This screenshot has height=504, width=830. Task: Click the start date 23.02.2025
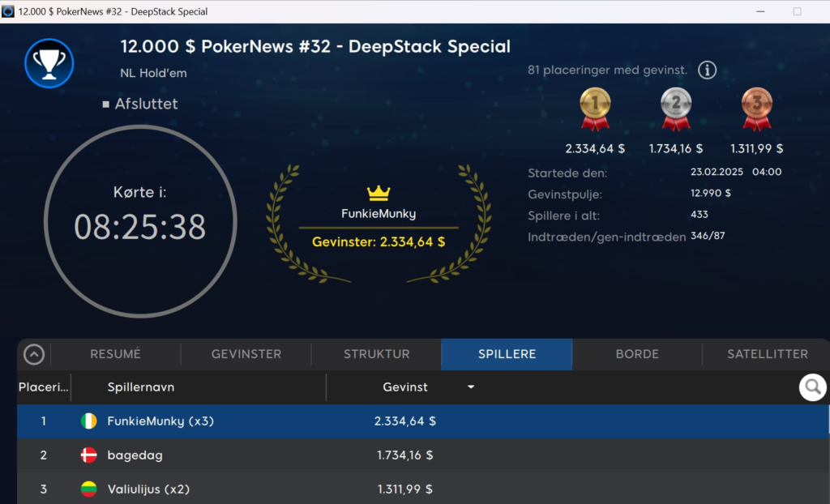[x=717, y=172]
